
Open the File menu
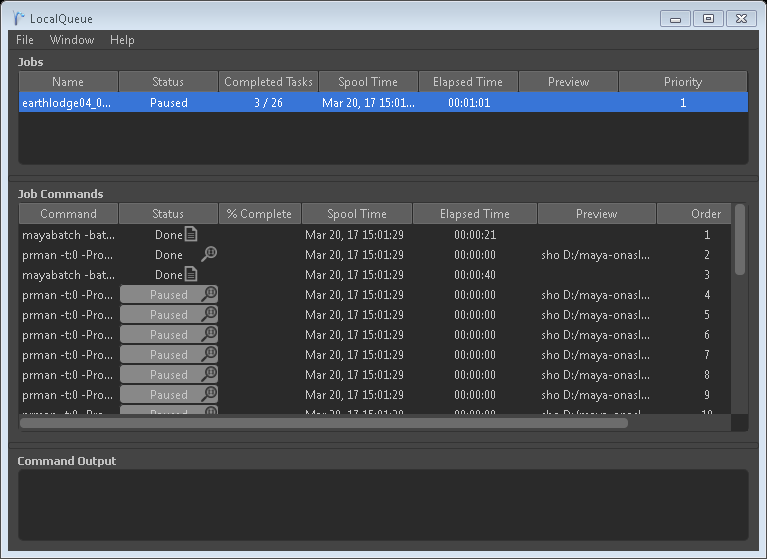click(25, 40)
